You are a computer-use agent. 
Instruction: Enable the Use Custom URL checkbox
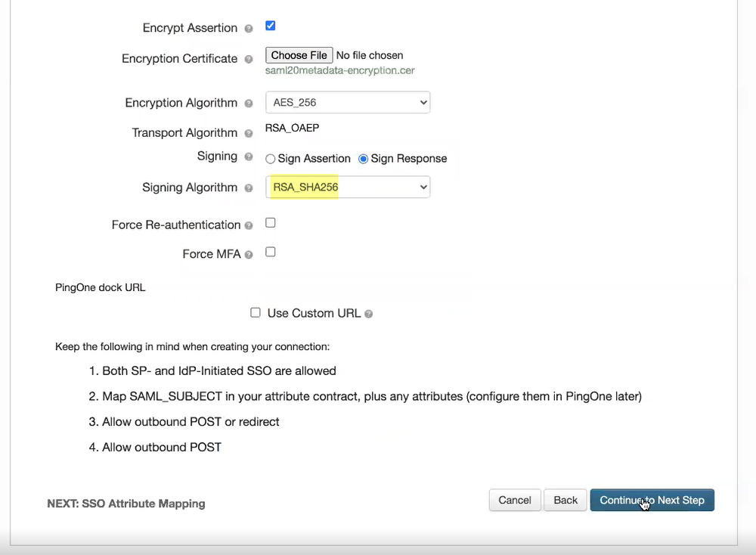click(256, 312)
